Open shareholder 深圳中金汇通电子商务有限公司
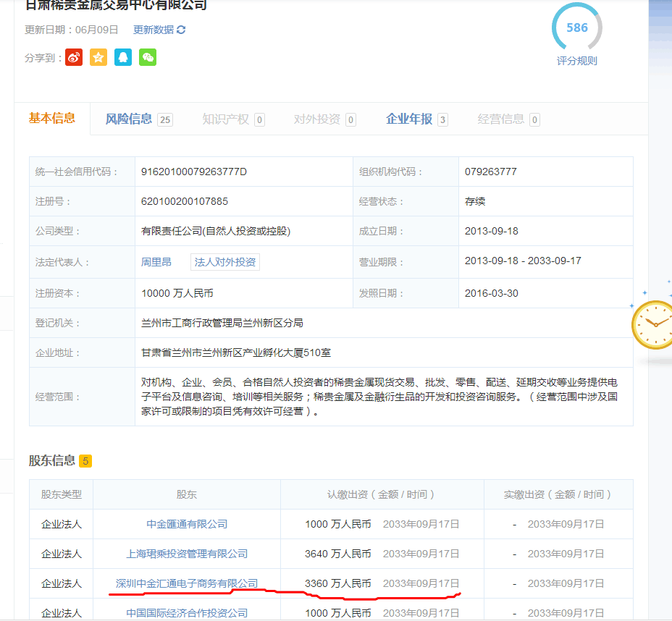 pos(187,583)
